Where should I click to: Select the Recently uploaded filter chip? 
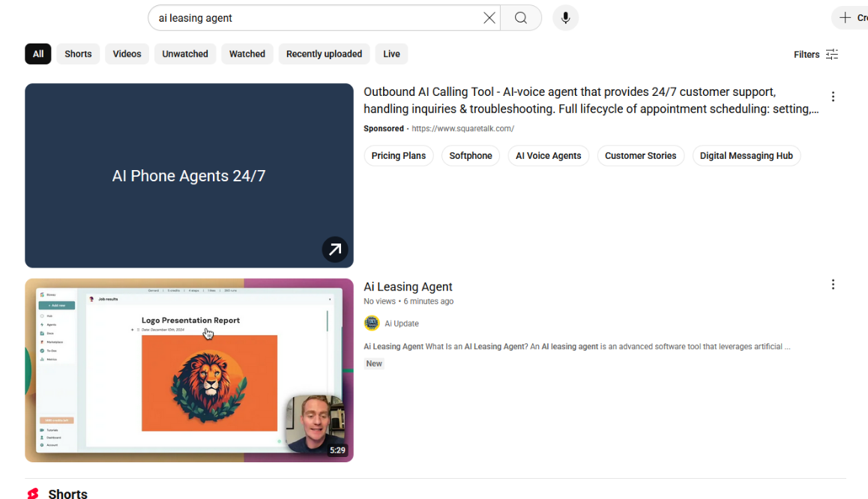pyautogui.click(x=324, y=54)
